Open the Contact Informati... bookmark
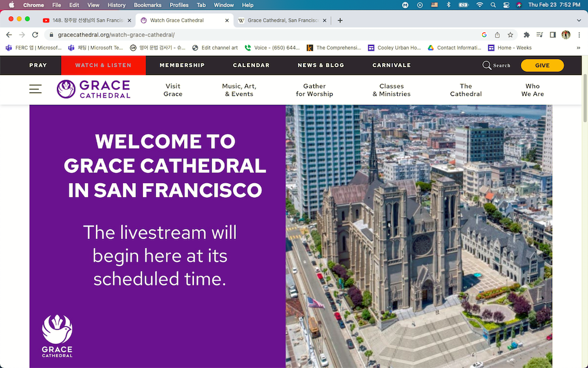Image resolution: width=588 pixels, height=368 pixels. click(x=455, y=48)
